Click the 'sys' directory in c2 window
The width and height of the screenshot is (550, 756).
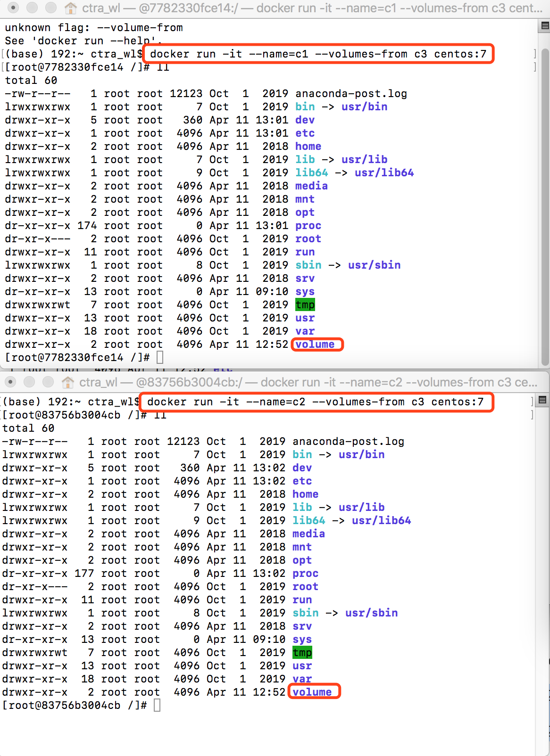(x=302, y=640)
